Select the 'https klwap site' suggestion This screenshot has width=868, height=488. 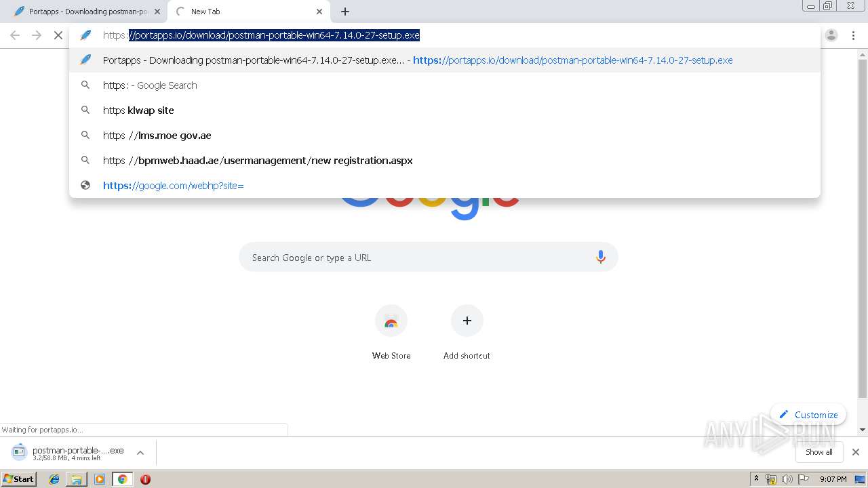[445, 110]
